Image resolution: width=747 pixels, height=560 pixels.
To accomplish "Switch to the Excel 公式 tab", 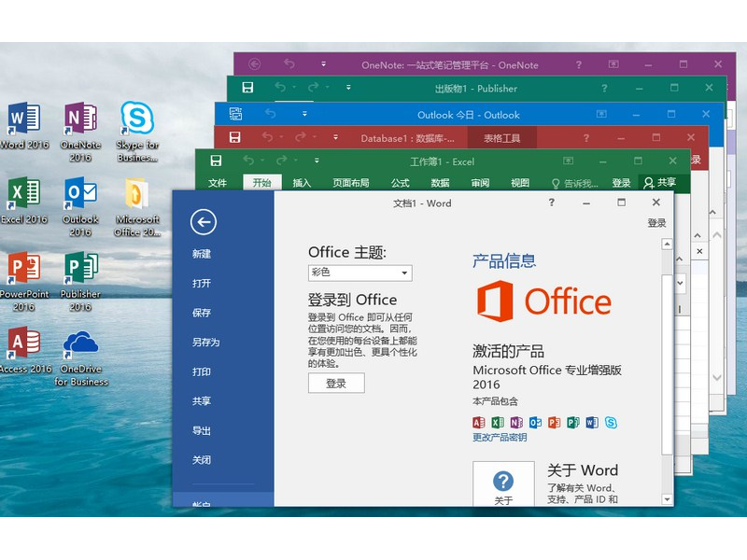I will click(x=401, y=183).
